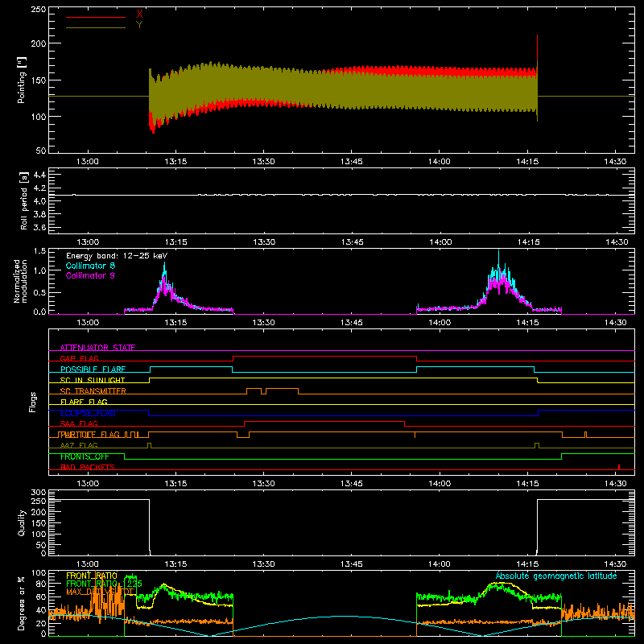The image size is (644, 644).
Task: Click the "Quality" axis title
Action: [22, 522]
